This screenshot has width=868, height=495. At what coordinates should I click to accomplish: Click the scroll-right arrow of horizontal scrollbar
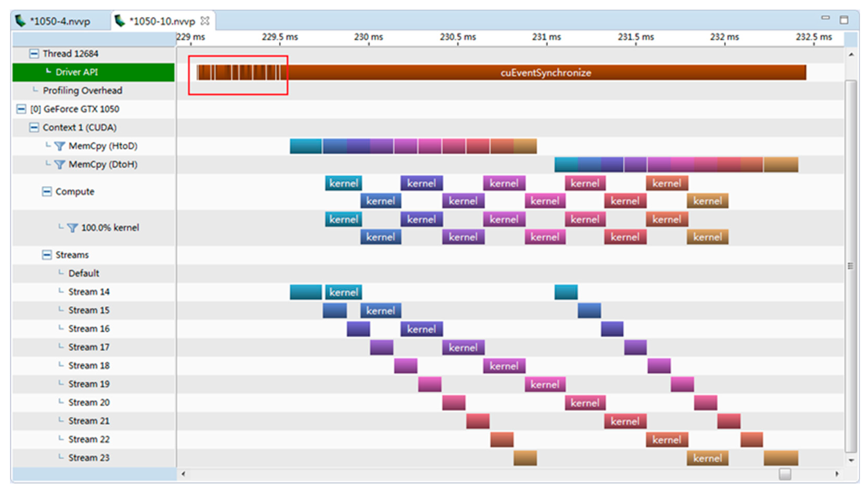(837, 473)
